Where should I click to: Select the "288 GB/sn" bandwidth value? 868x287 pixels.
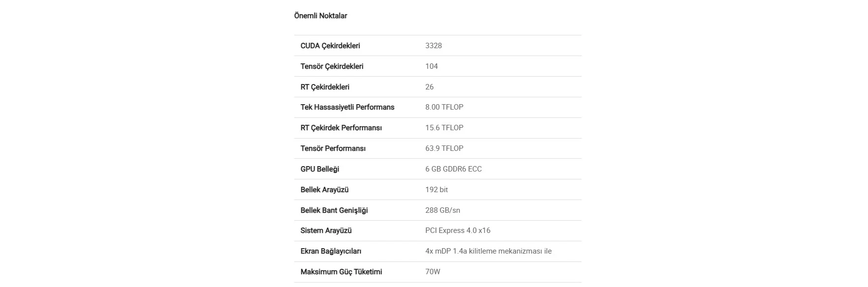coord(442,210)
